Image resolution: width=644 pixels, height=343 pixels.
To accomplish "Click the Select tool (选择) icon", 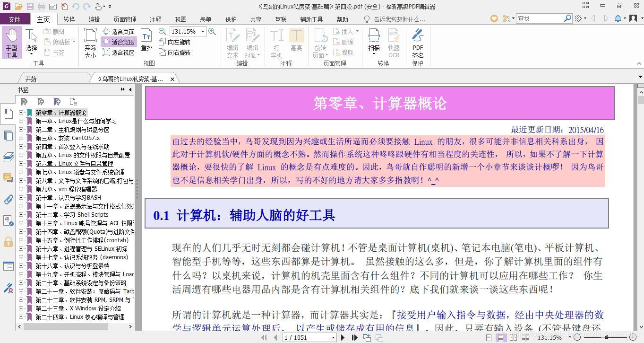I will (x=31, y=35).
